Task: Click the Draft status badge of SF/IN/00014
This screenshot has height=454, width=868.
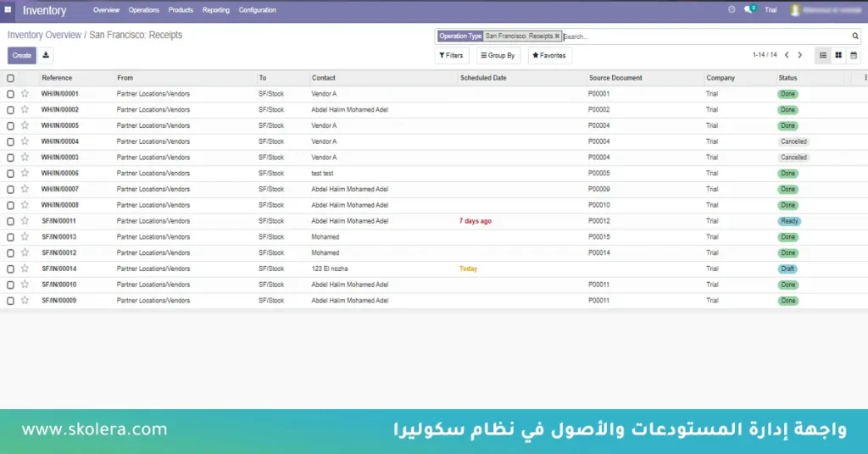Action: [787, 269]
